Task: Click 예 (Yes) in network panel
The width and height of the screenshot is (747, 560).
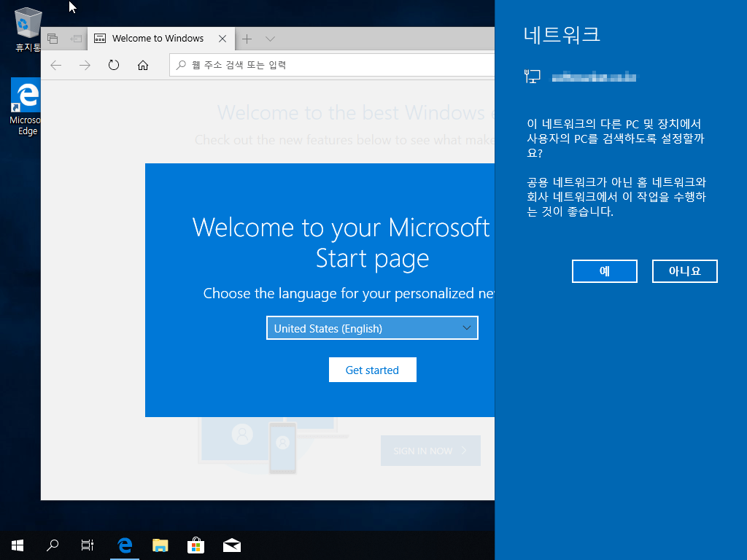Action: [605, 271]
